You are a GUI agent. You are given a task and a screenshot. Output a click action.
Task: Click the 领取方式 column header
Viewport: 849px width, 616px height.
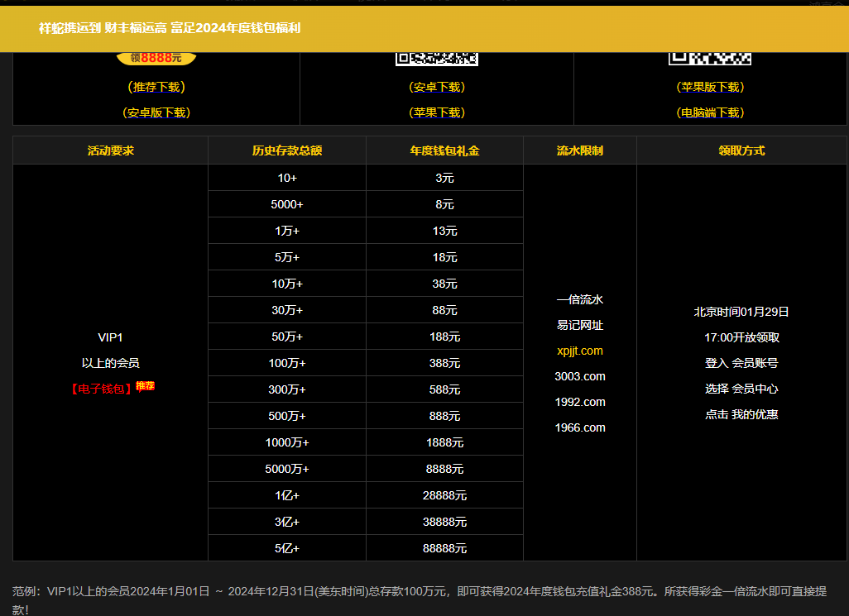[741, 150]
